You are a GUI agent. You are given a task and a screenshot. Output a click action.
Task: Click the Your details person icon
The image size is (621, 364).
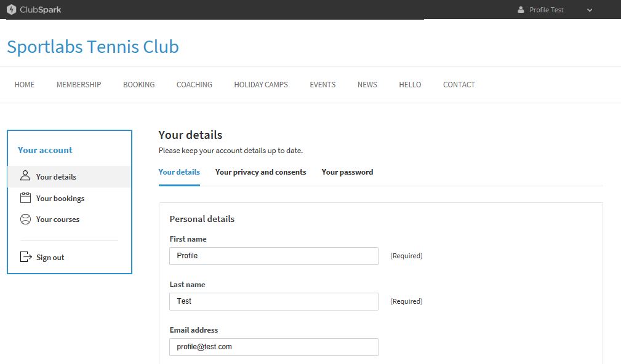click(x=25, y=176)
